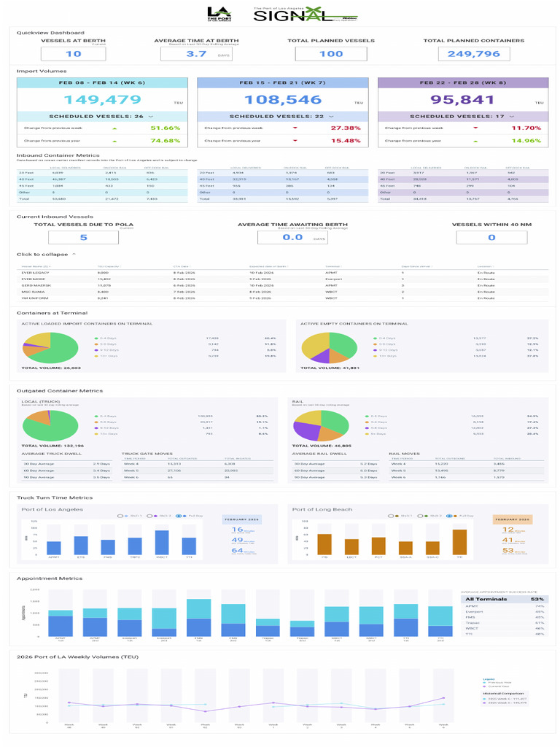
Task: Click the active empty containers pie chart
Action: click(x=330, y=348)
